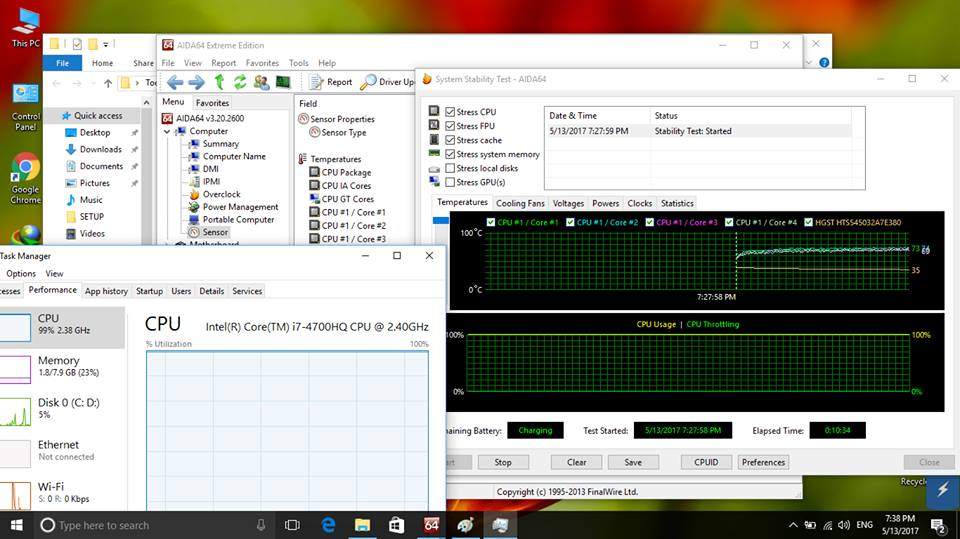Click the AIDA64 refresh icon
The height and width of the screenshot is (539, 960).
pos(240,82)
